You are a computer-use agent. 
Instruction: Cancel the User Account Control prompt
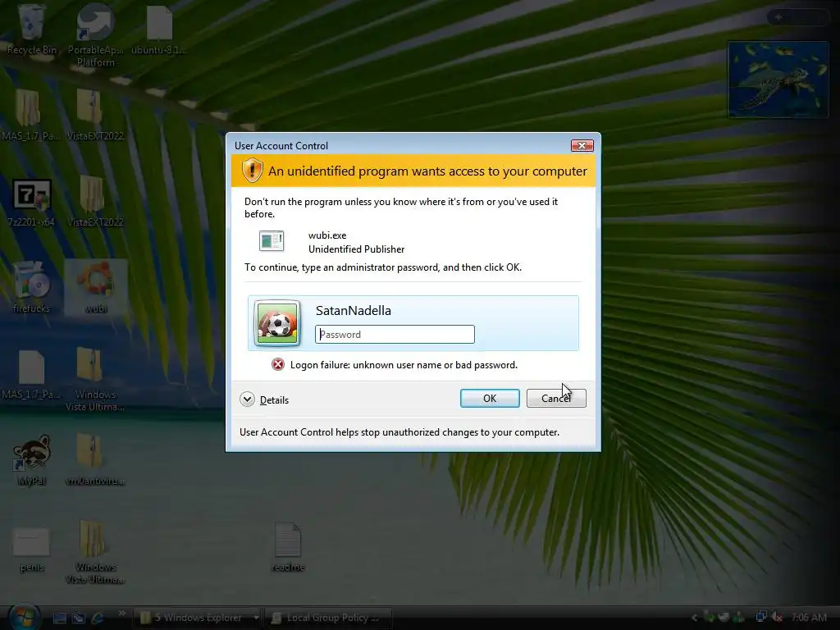[556, 398]
